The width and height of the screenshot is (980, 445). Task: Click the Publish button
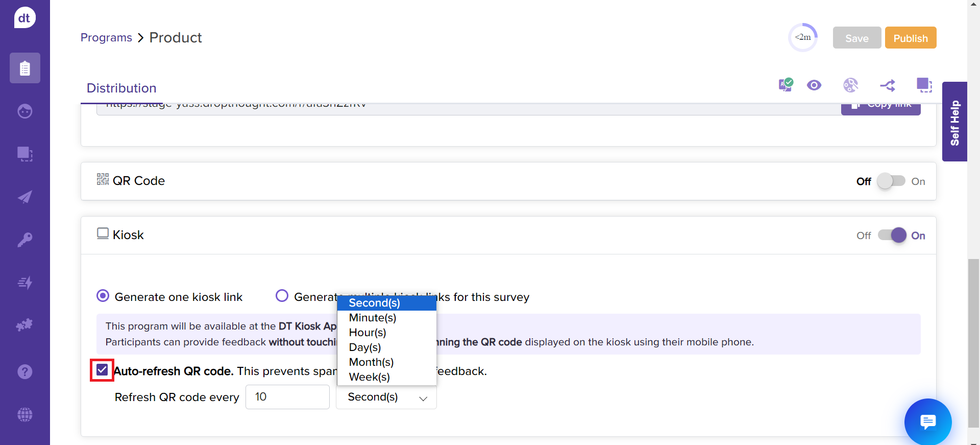[x=910, y=38]
